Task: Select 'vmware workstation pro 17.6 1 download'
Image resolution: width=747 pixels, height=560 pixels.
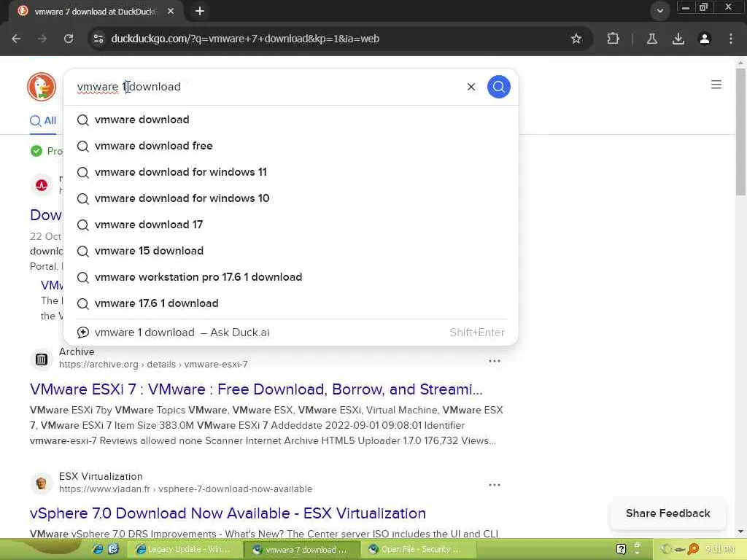Action: (x=290, y=276)
